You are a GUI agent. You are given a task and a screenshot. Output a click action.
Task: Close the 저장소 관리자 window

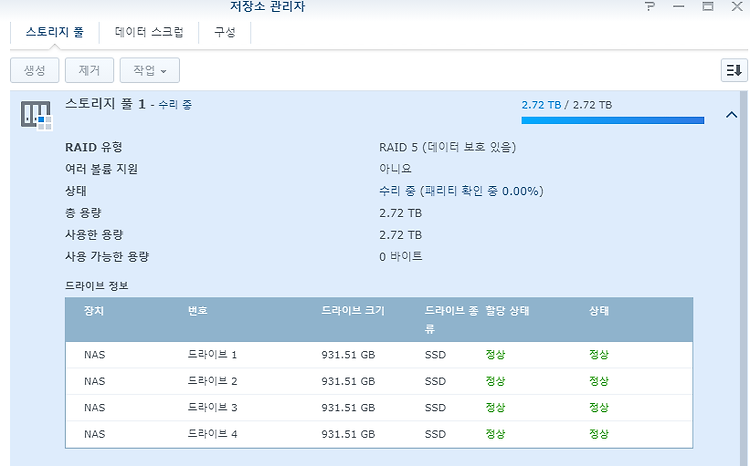point(737,6)
